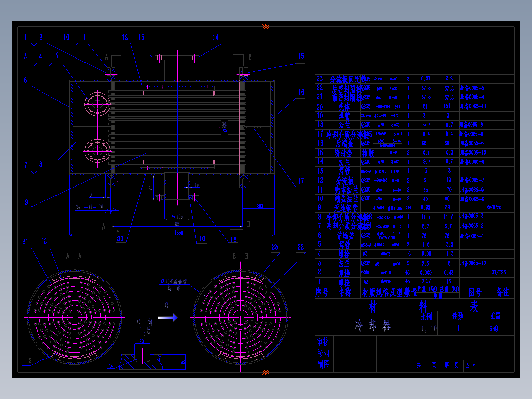Image resolution: width=532 pixels, height=399 pixels.
Task: Click the 重量 label in title block
Action: (x=495, y=316)
